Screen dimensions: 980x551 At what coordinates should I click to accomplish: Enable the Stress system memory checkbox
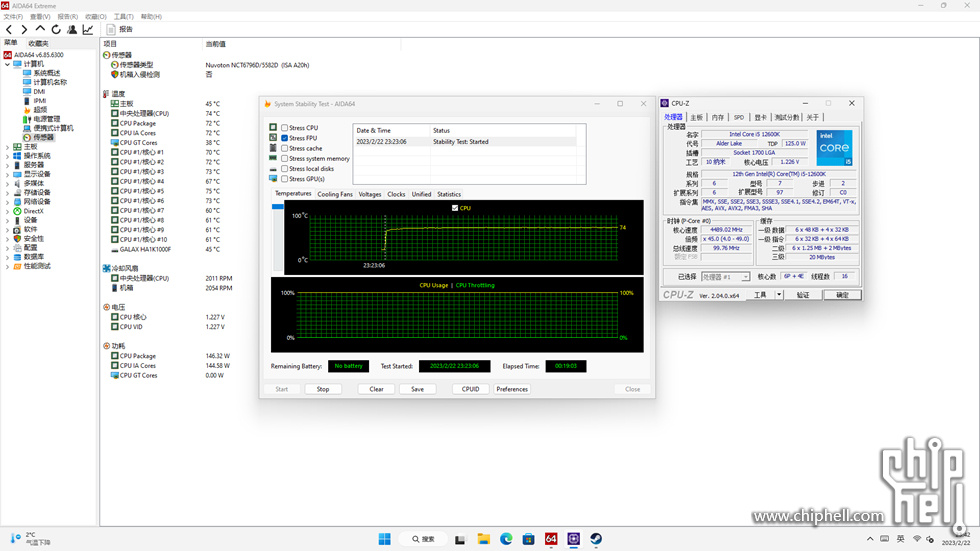(x=284, y=159)
